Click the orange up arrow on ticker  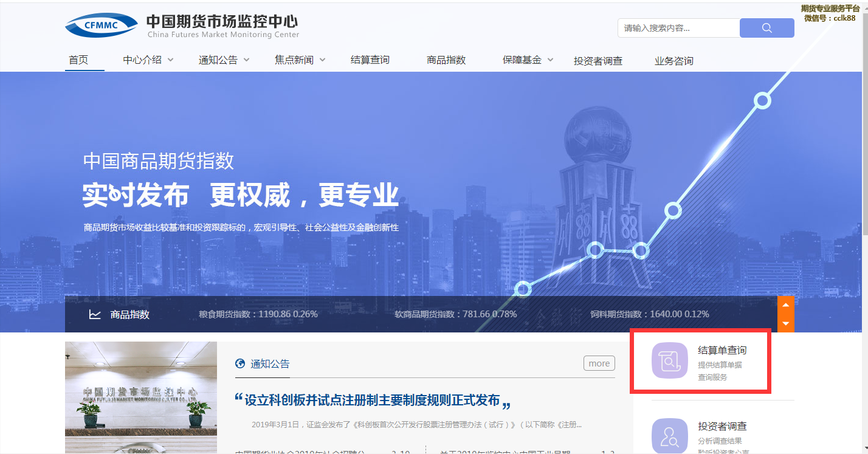pyautogui.click(x=785, y=305)
